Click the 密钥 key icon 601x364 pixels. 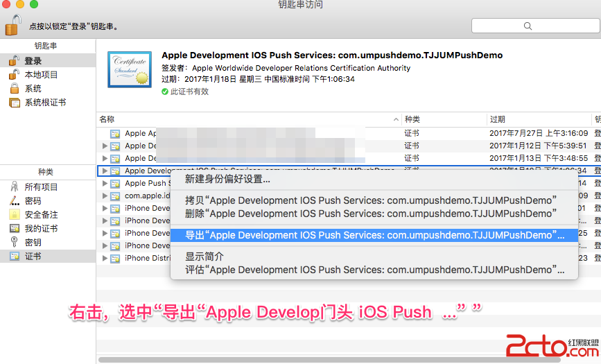(x=14, y=242)
